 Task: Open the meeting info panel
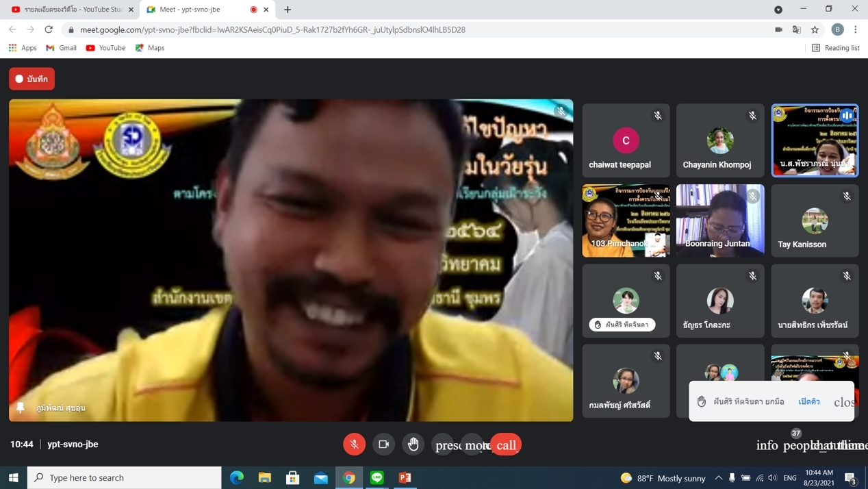point(767,445)
